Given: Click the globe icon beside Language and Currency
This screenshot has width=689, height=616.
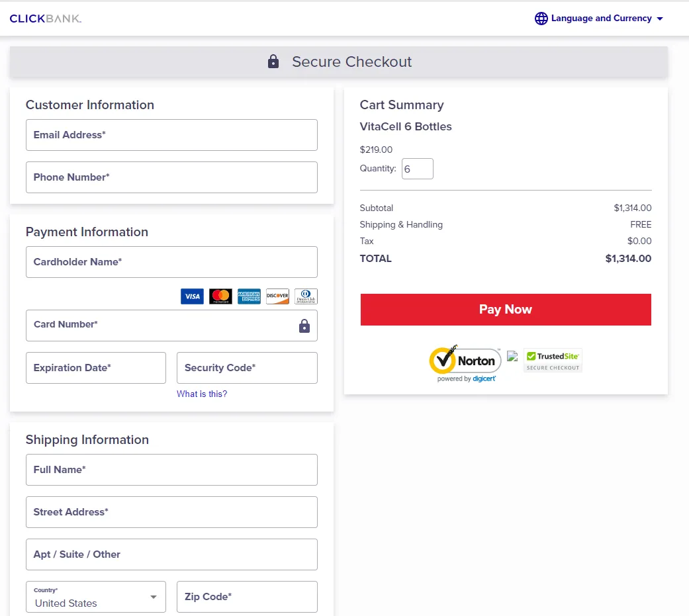Looking at the screenshot, I should pos(541,19).
